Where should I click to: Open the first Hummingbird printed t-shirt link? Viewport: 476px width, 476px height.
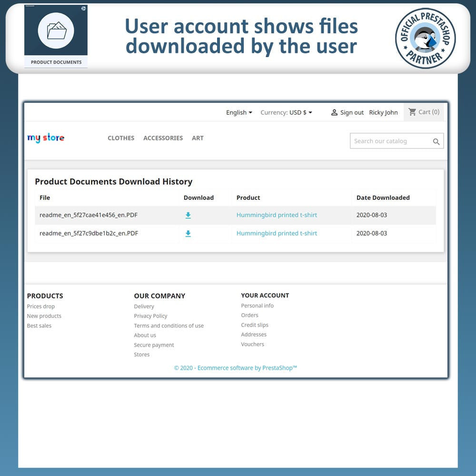tap(277, 215)
